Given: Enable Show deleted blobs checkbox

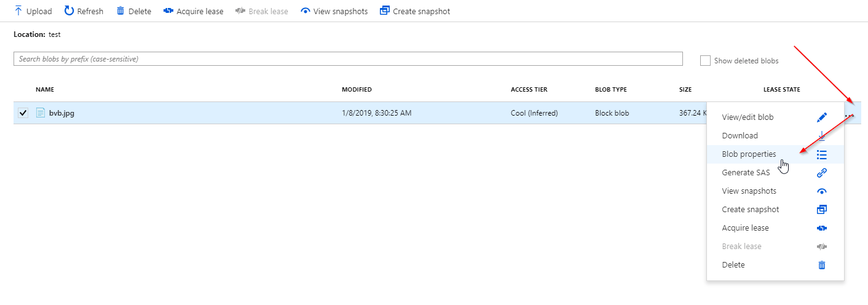Looking at the screenshot, I should click(x=705, y=60).
